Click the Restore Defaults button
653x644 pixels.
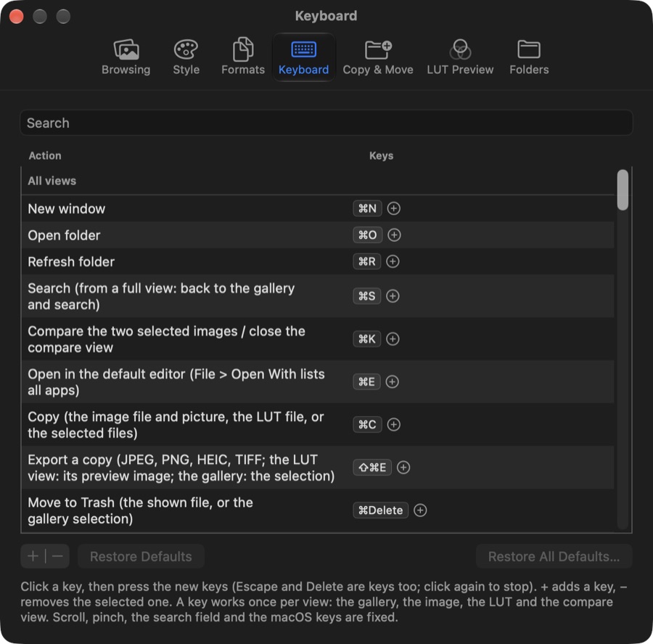click(141, 556)
